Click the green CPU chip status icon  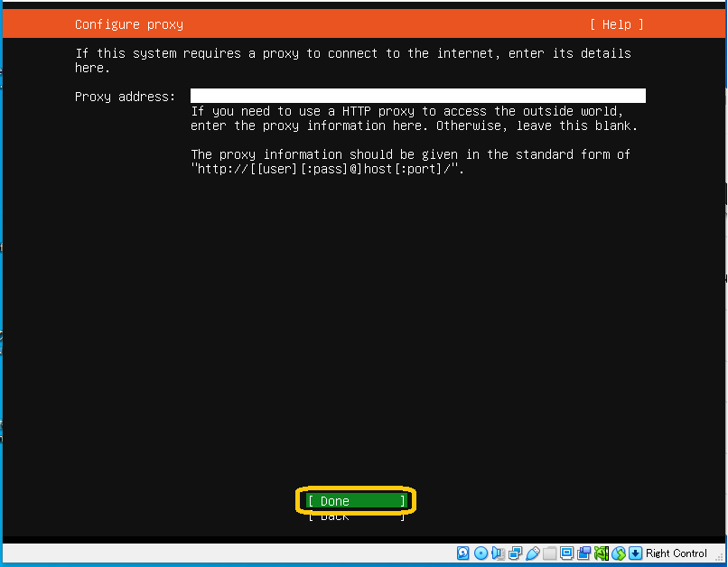coord(602,553)
